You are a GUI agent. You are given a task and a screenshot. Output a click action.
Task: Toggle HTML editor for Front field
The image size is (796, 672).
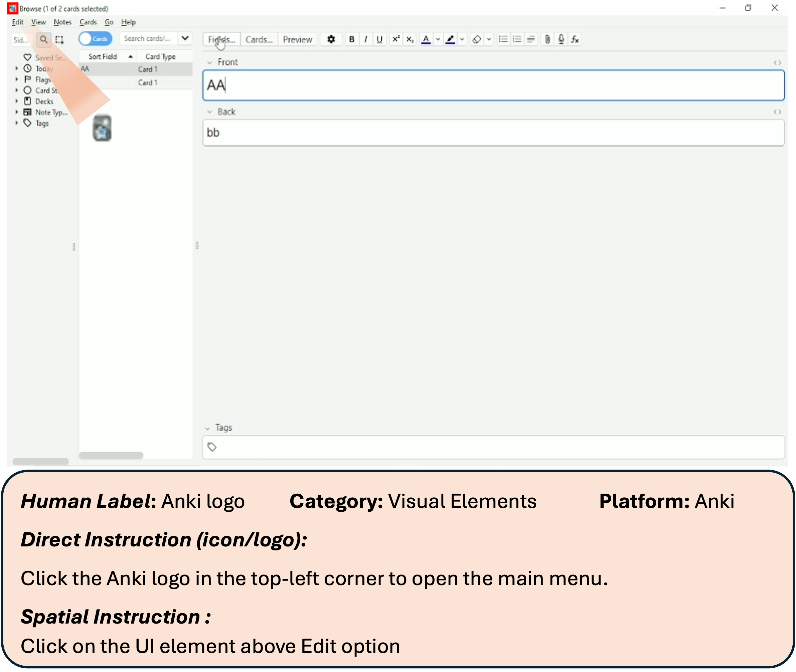click(777, 62)
